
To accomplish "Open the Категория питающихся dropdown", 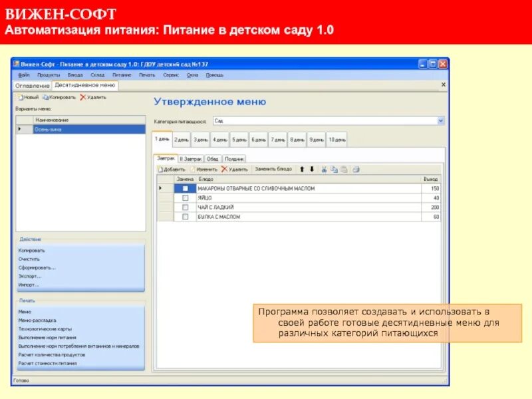I will point(440,121).
